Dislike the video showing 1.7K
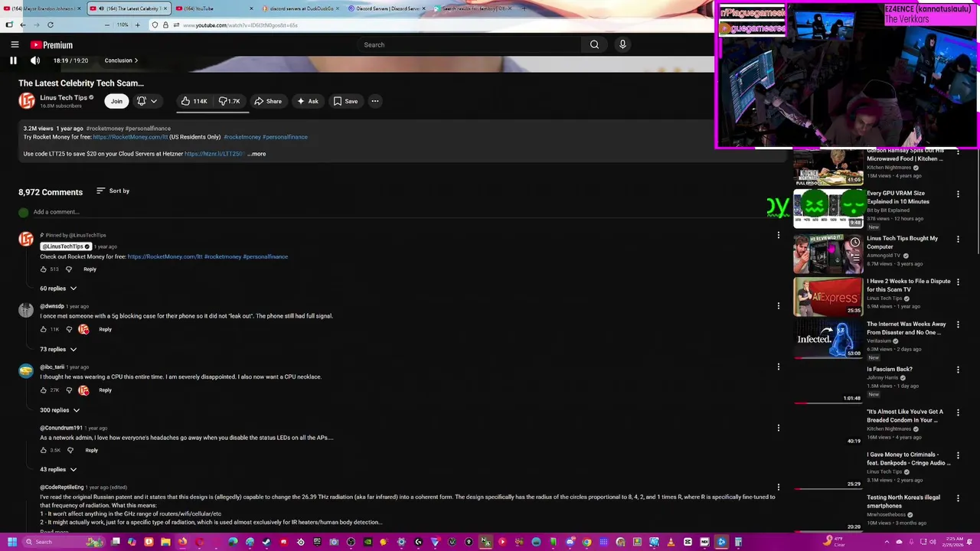This screenshot has height=551, width=980. pyautogui.click(x=230, y=101)
